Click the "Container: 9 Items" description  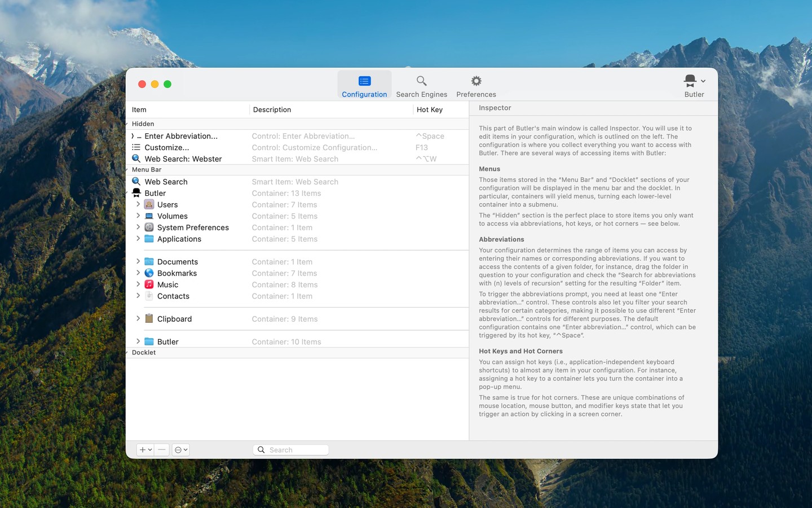click(x=285, y=319)
